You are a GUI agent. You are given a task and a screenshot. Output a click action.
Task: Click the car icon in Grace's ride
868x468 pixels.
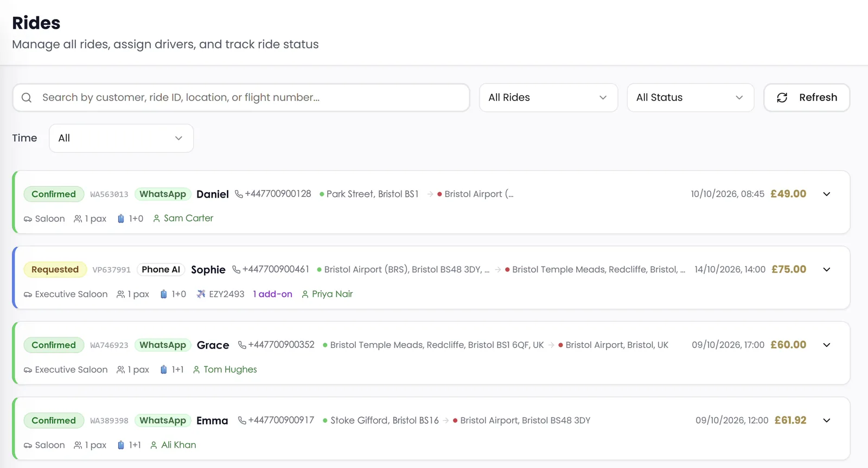coord(28,370)
